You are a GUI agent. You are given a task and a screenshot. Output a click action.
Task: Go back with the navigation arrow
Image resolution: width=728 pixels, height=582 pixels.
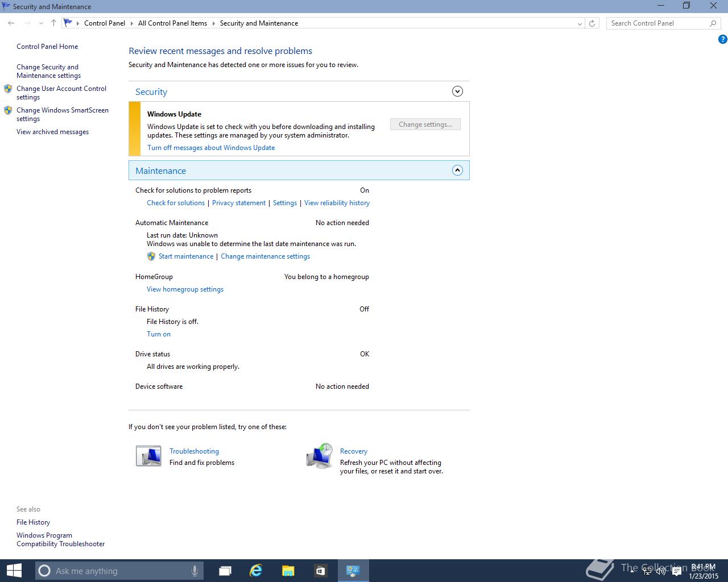11,23
